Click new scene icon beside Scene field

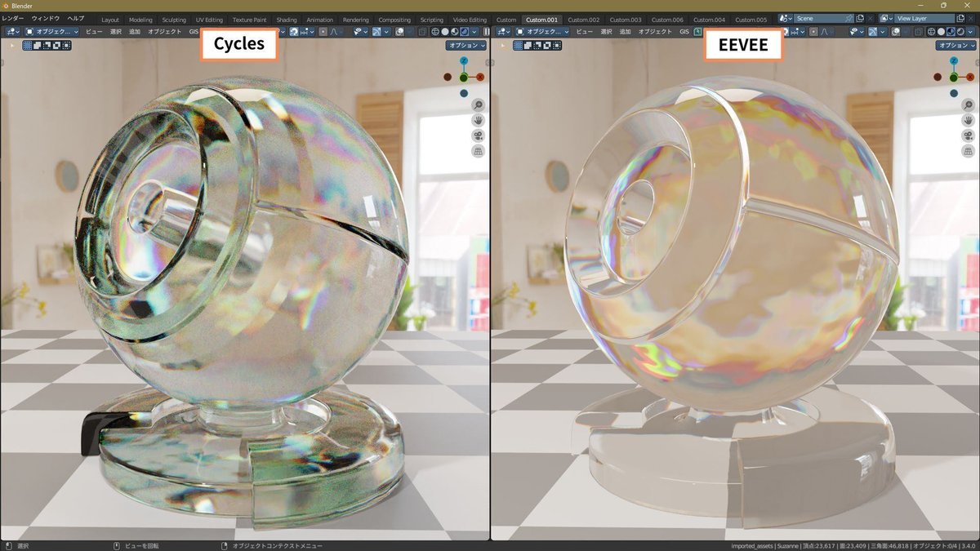pyautogui.click(x=859, y=18)
